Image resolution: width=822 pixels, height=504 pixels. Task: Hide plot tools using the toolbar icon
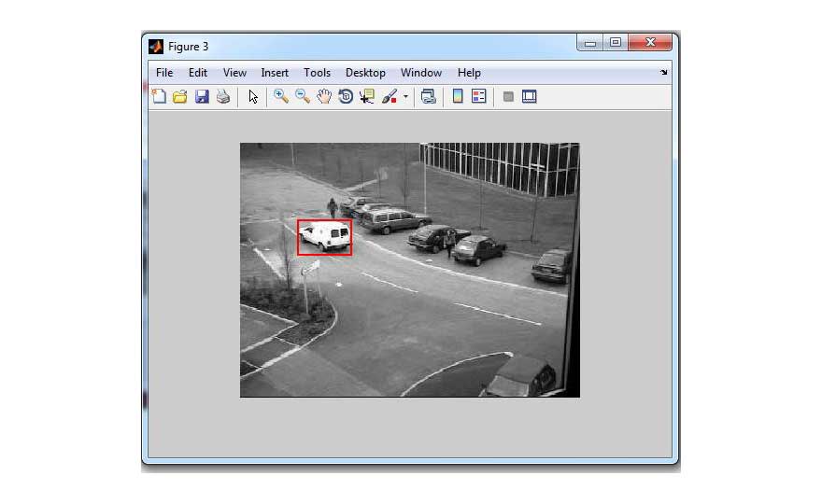[508, 96]
